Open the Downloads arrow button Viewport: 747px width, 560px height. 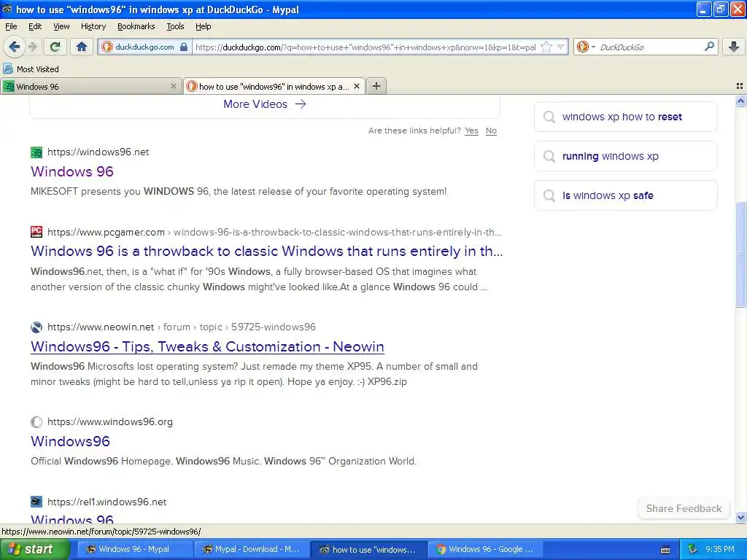pyautogui.click(x=734, y=47)
